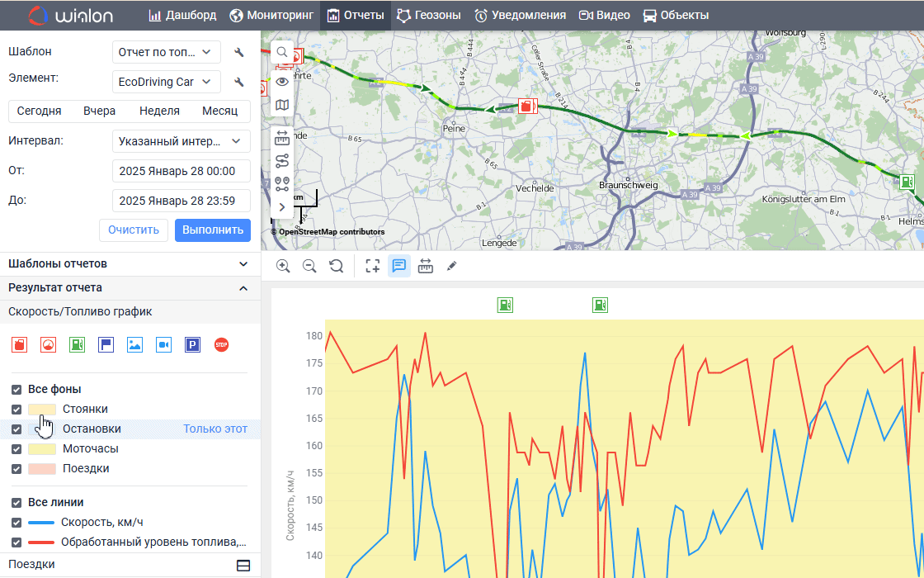Uncheck the Скорость, км/ч line checkbox

(x=16, y=523)
